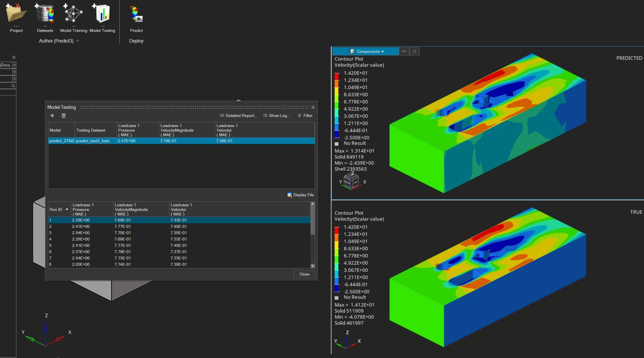Select Run ID 2 row
Image resolution: width=644 pixels, height=358 pixels.
(179, 227)
